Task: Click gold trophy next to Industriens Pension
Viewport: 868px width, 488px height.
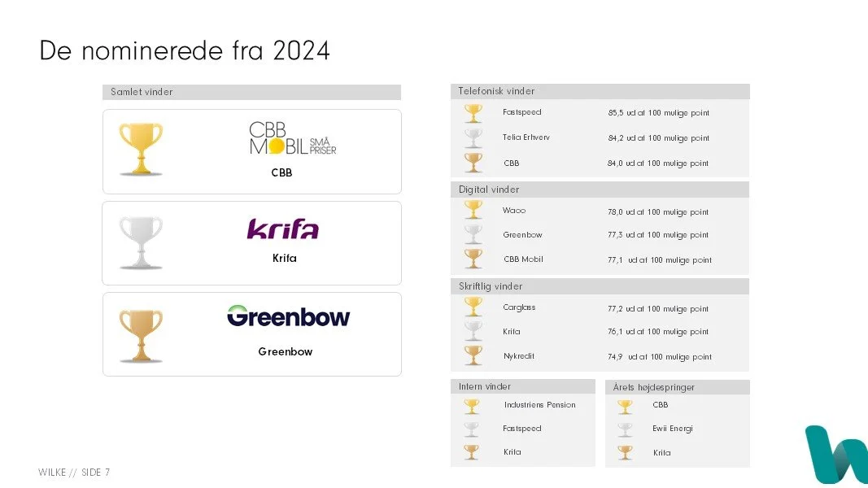Action: [x=472, y=407]
